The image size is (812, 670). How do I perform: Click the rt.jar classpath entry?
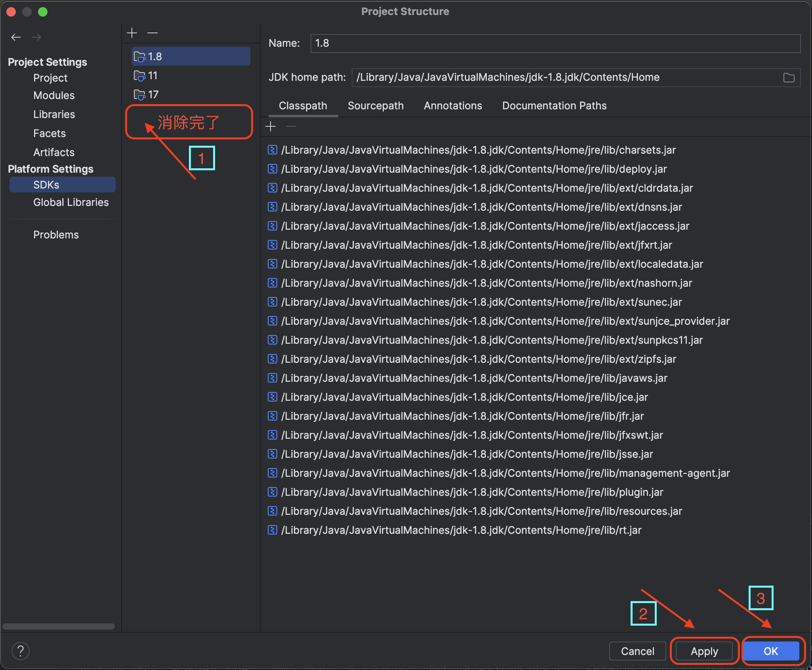coord(461,530)
